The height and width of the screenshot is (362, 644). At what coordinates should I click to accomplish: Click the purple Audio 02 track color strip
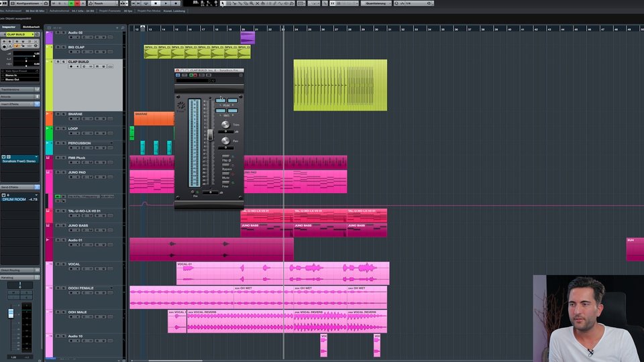pyautogui.click(x=49, y=37)
